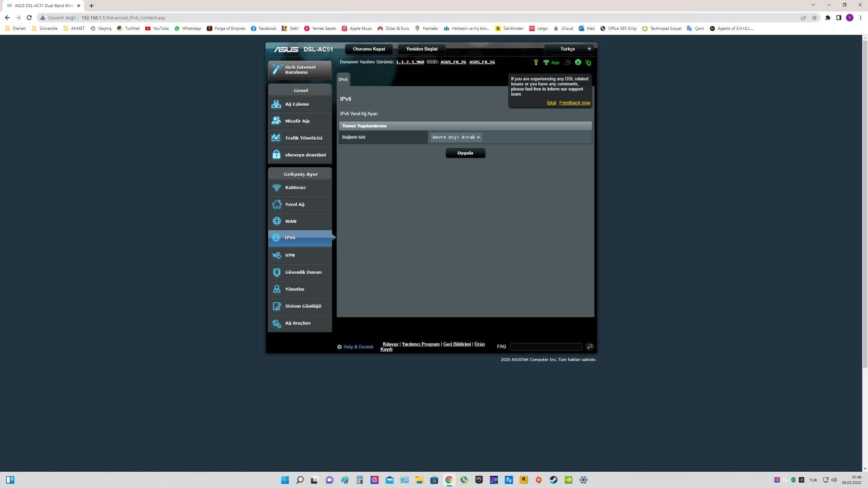The width and height of the screenshot is (868, 488).
Task: Open ebeveyn denetimi parental controls
Action: click(276, 155)
